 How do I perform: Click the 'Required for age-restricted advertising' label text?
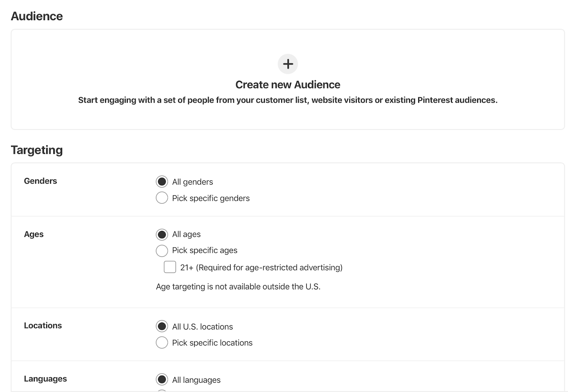point(269,267)
